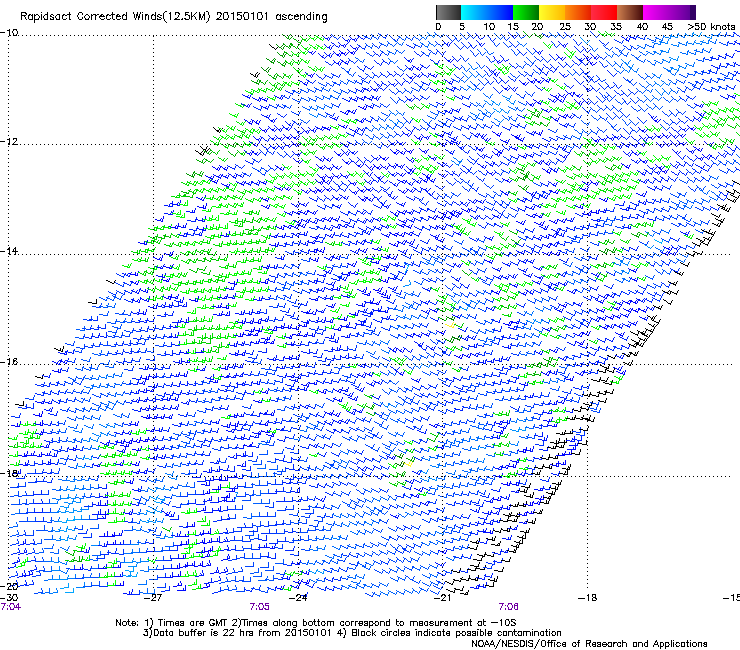
Task: Click the '45' legend scale label
Action: coord(667,27)
